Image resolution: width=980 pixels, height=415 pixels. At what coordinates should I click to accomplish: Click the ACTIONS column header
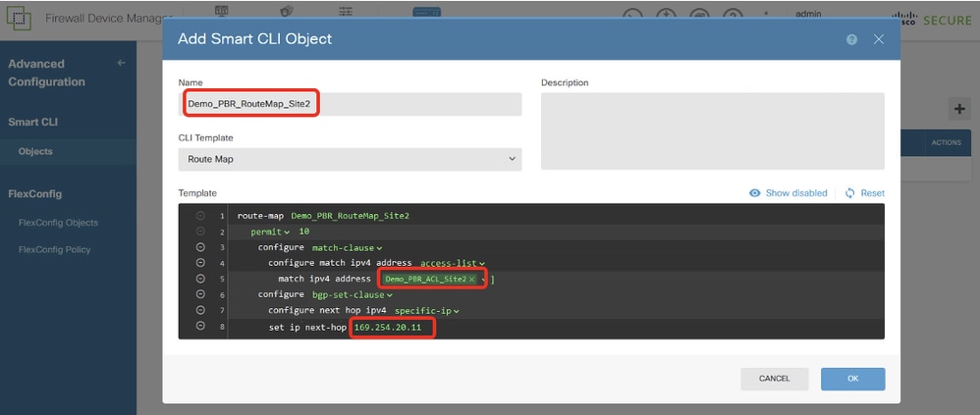coord(947,143)
